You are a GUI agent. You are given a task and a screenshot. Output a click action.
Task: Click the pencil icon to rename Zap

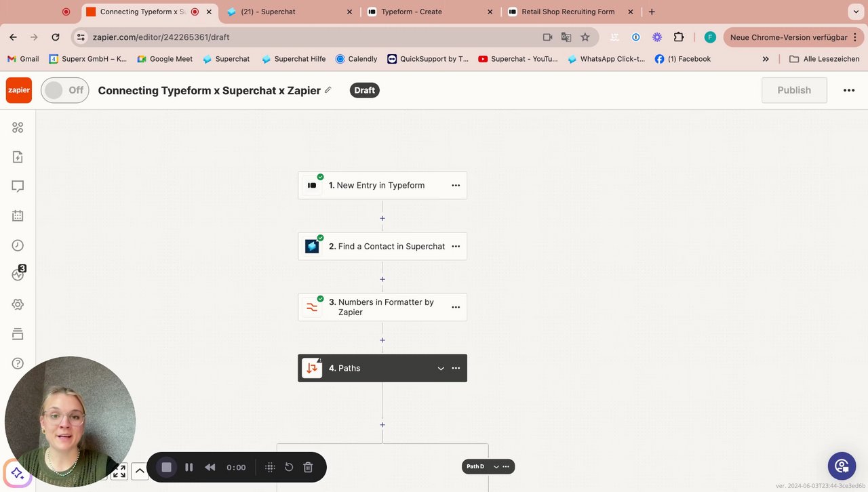[x=328, y=89]
